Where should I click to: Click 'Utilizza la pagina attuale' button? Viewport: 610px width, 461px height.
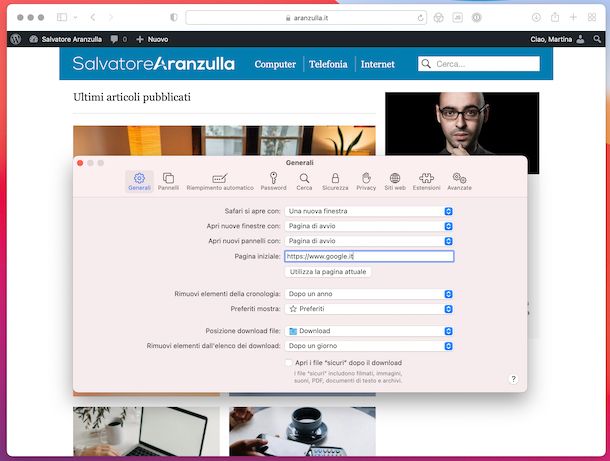(328, 272)
